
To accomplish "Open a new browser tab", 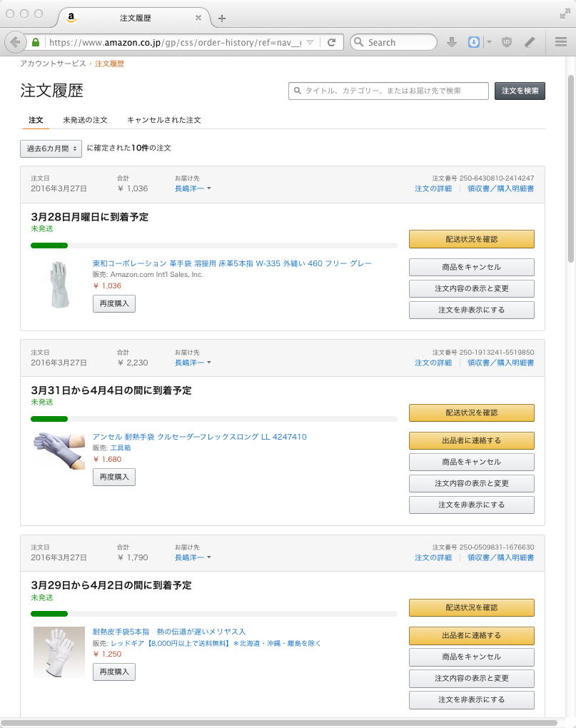I will pos(222,18).
